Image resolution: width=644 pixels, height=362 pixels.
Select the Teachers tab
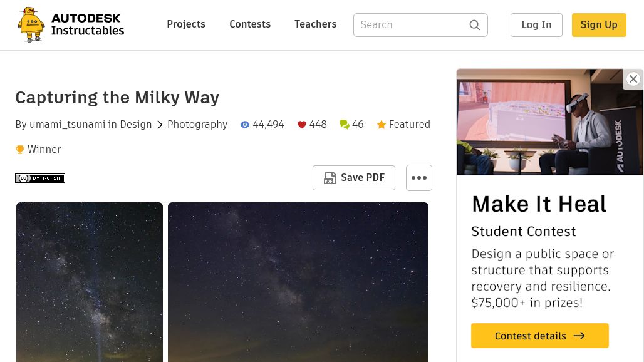pos(315,24)
